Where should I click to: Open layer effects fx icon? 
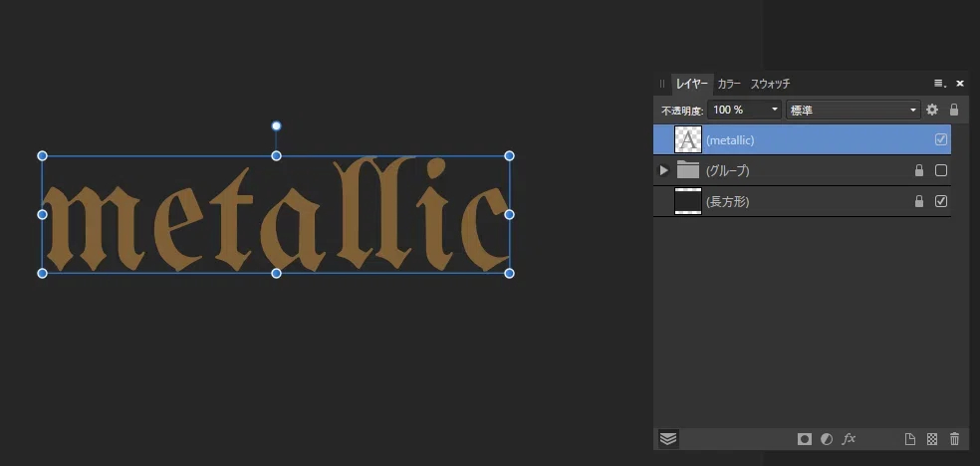pos(849,439)
